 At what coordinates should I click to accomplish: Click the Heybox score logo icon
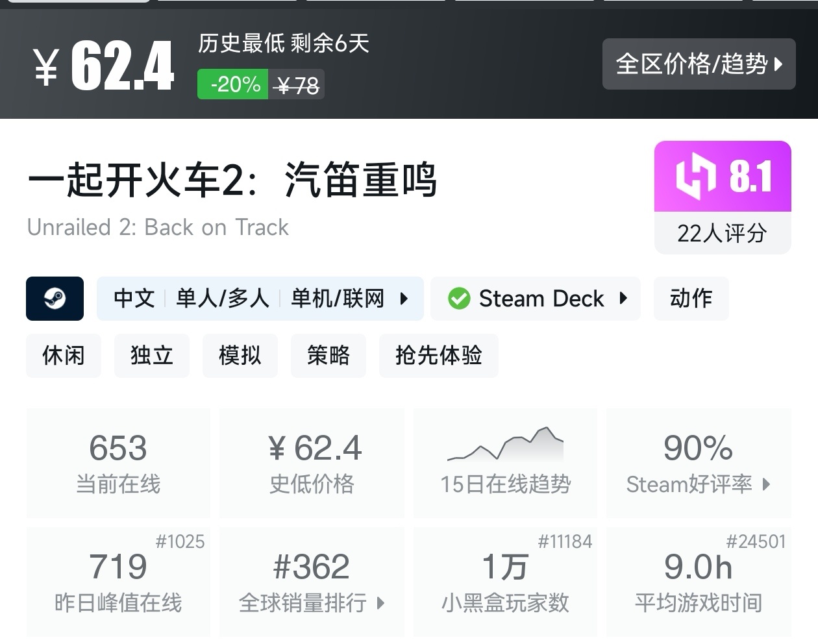click(695, 176)
